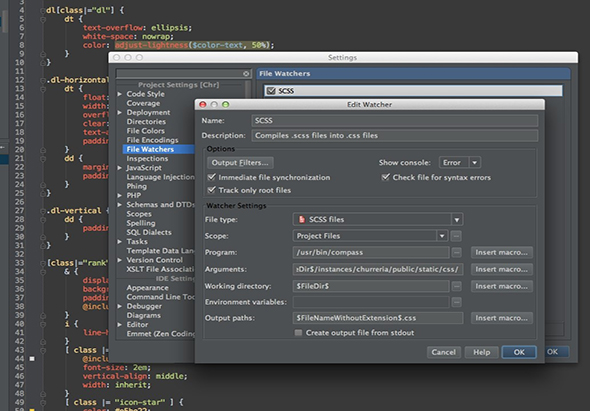The height and width of the screenshot is (411, 590).
Task: Toggle Check file for syntax errors
Action: [x=385, y=177]
